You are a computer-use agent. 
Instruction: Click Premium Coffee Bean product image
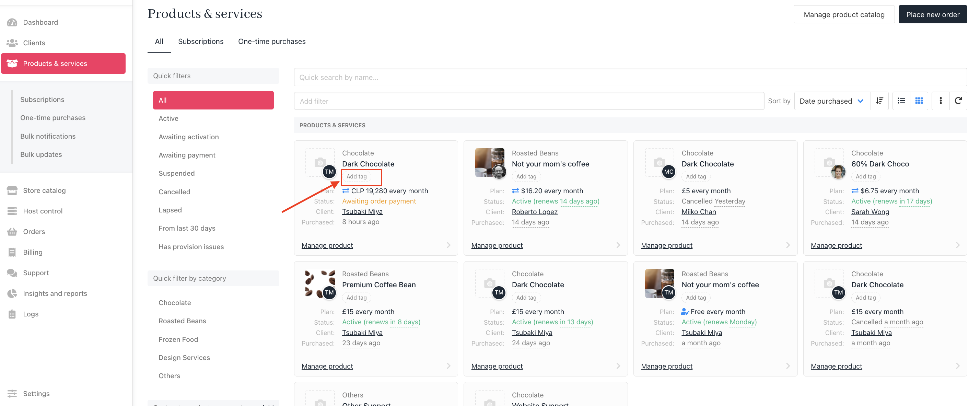(319, 283)
